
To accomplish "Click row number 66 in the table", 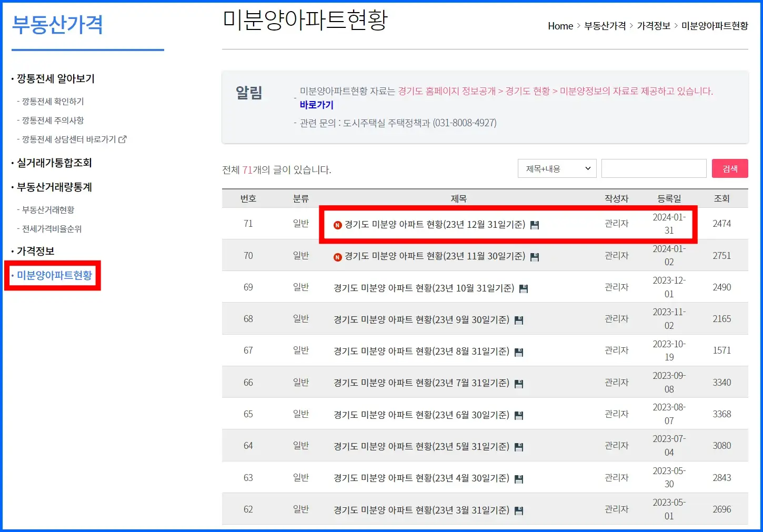I will (x=248, y=383).
